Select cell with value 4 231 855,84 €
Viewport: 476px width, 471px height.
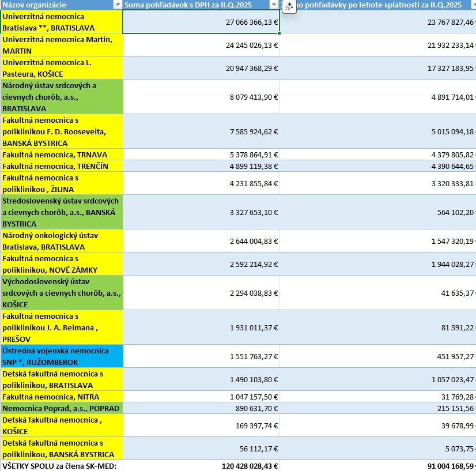click(201, 183)
